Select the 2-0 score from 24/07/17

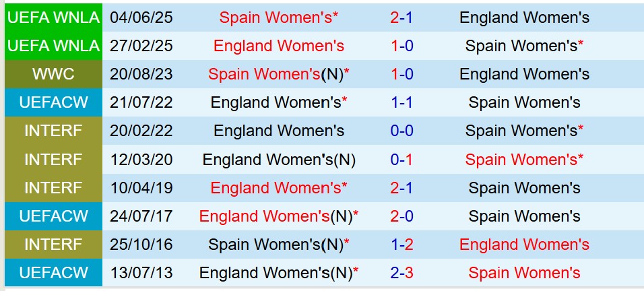point(401,216)
